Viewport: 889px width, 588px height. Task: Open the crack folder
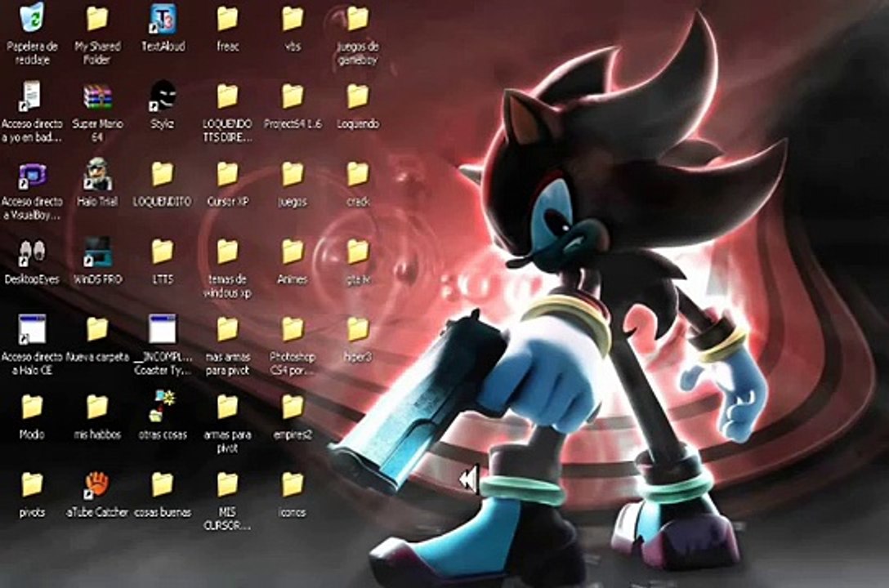pos(358,173)
